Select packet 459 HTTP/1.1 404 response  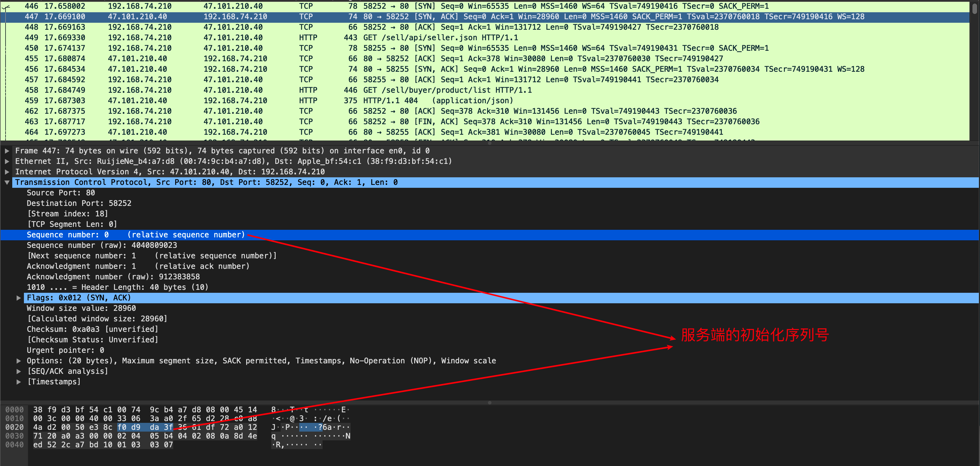437,101
